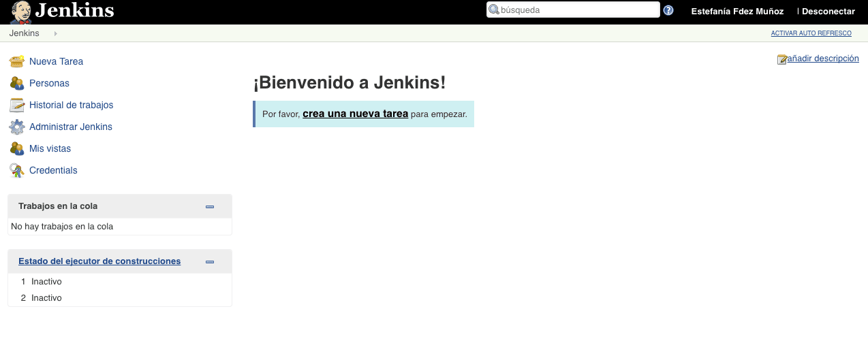Viewport: 868px width, 360px height.
Task: Click the Jenkins butler logo icon
Action: (x=20, y=12)
